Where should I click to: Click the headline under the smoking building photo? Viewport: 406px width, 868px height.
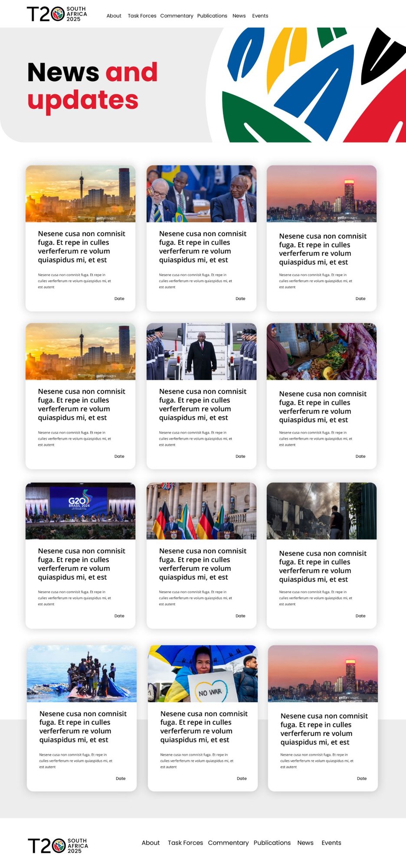pyautogui.click(x=323, y=566)
